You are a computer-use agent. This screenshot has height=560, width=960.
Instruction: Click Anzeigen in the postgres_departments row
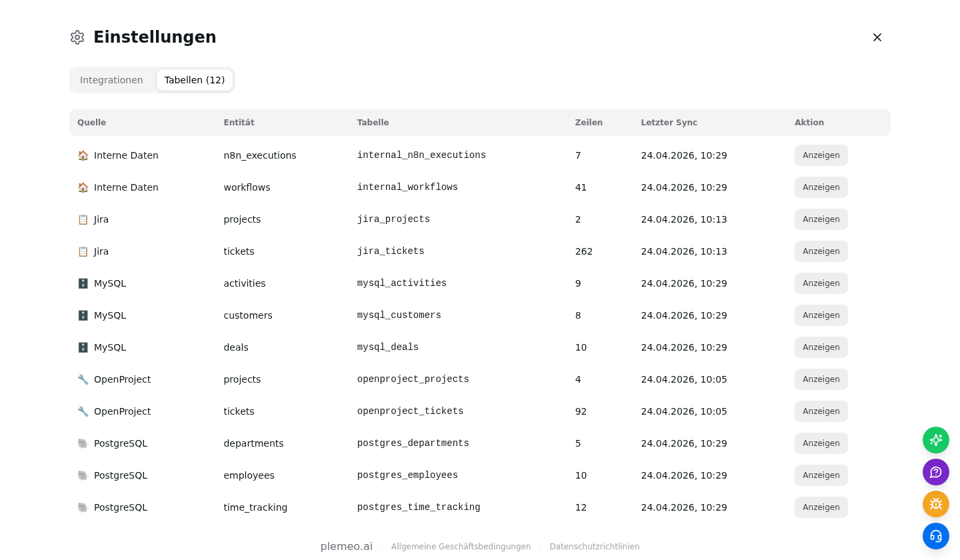pyautogui.click(x=821, y=443)
